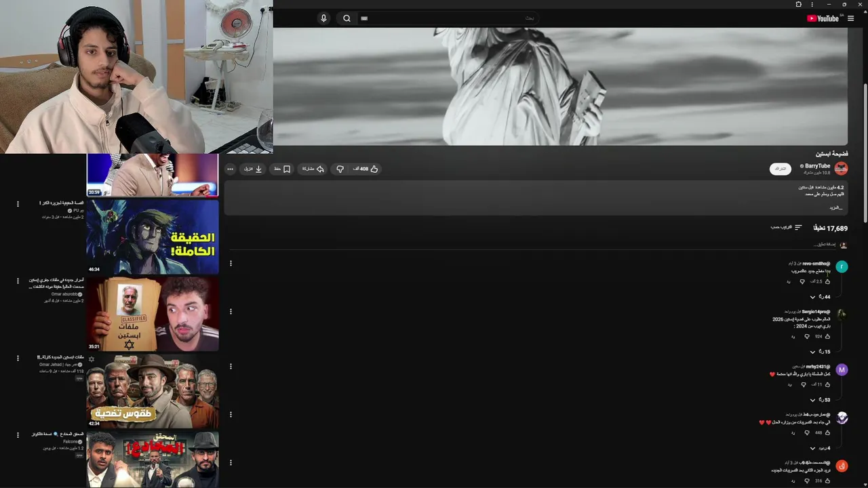Open the 'المحقق المخادع' video thumbnail
The height and width of the screenshot is (488, 868).
(x=153, y=460)
